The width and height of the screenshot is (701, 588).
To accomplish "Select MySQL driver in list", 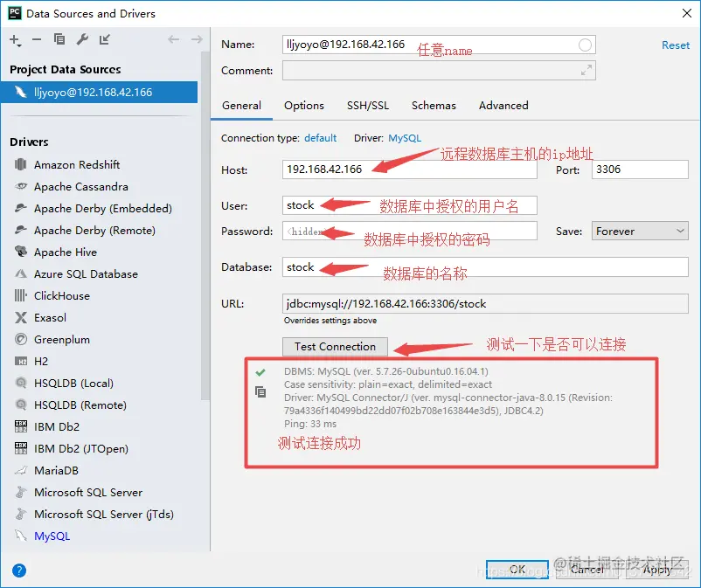I will click(52, 536).
